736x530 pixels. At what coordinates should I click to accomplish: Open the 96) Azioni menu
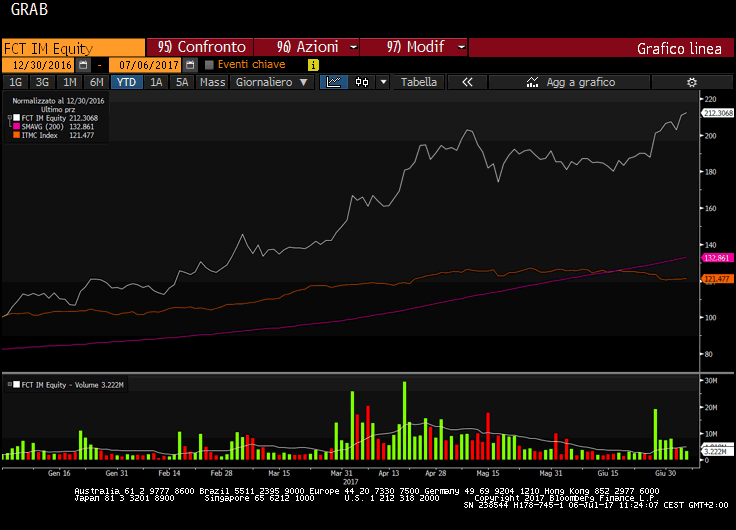[306, 47]
